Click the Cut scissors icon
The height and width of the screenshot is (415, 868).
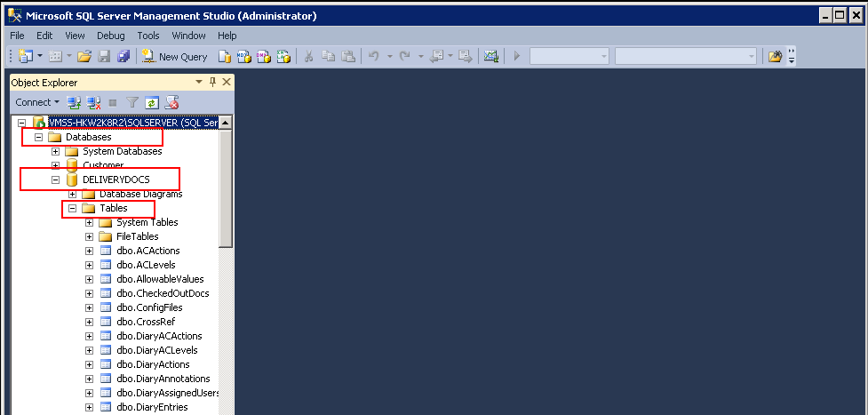(309, 56)
